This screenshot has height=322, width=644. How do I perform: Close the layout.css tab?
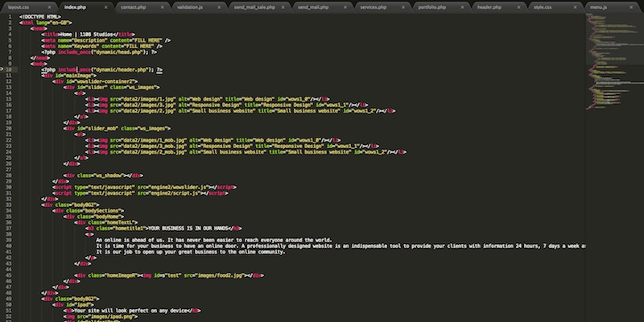point(50,7)
